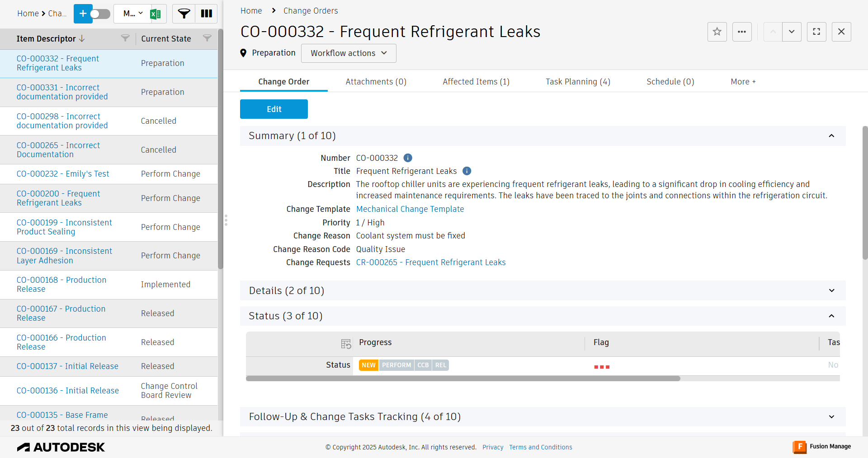Toggle the Current State column filter
Image resolution: width=868 pixels, height=458 pixels.
(x=207, y=38)
